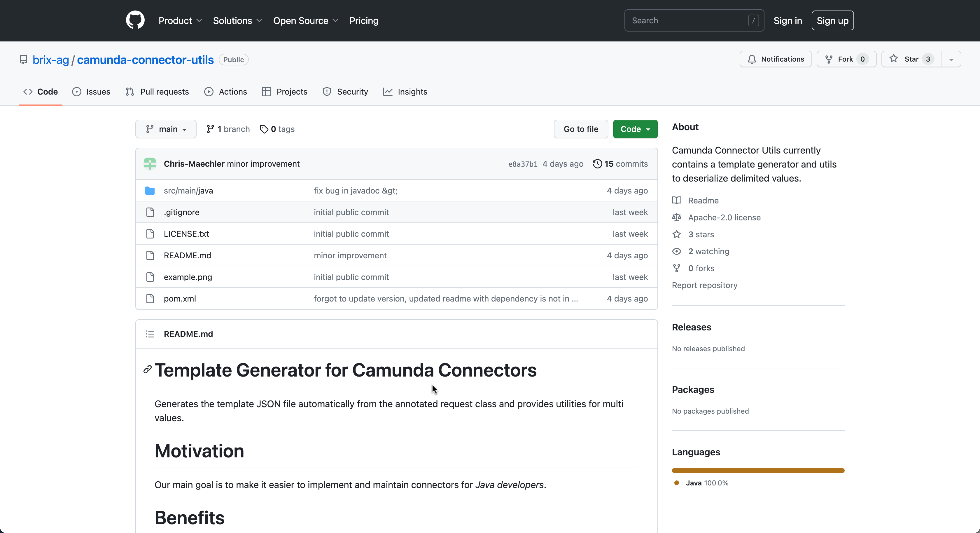Click the fork icon beside 0 forks
This screenshot has width=980, height=533.
676,269
